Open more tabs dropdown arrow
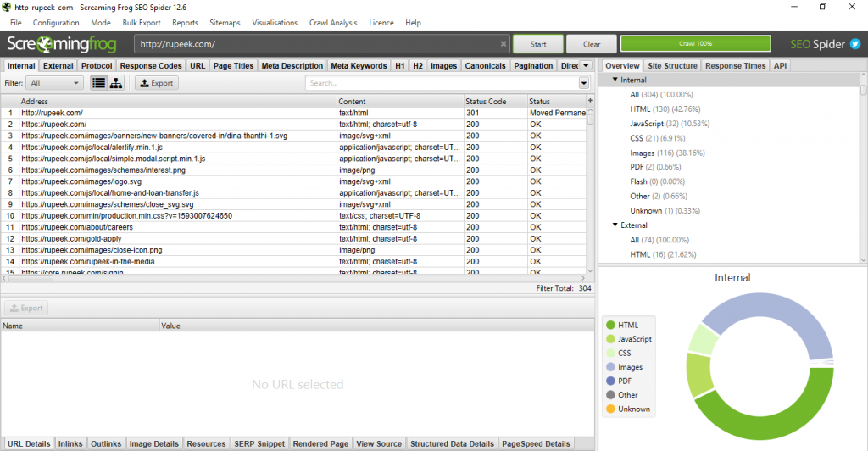 [x=586, y=65]
